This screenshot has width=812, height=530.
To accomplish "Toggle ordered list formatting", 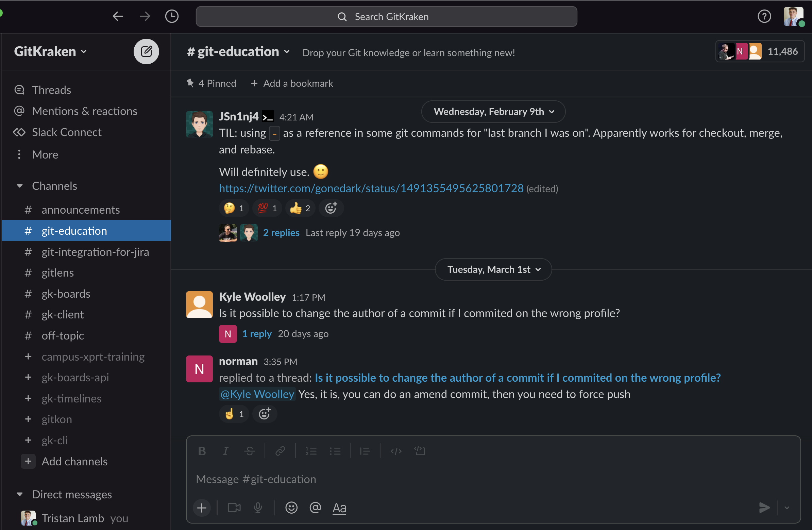I will [311, 451].
